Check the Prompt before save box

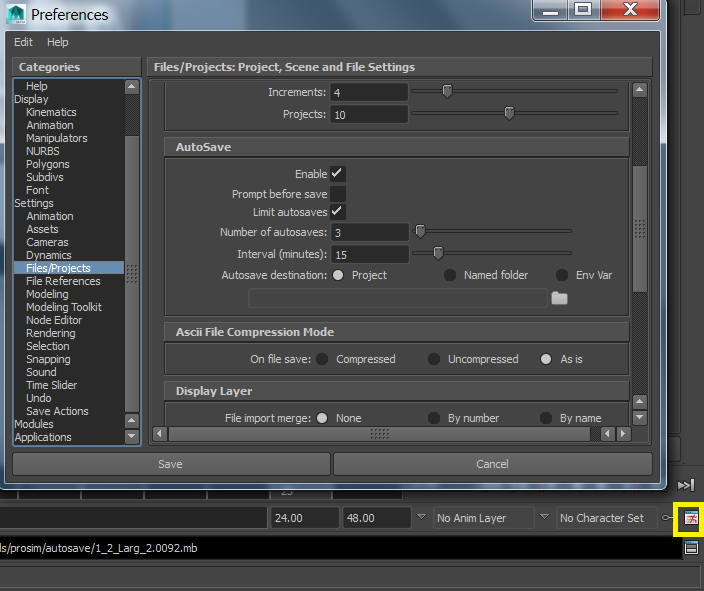pos(337,194)
